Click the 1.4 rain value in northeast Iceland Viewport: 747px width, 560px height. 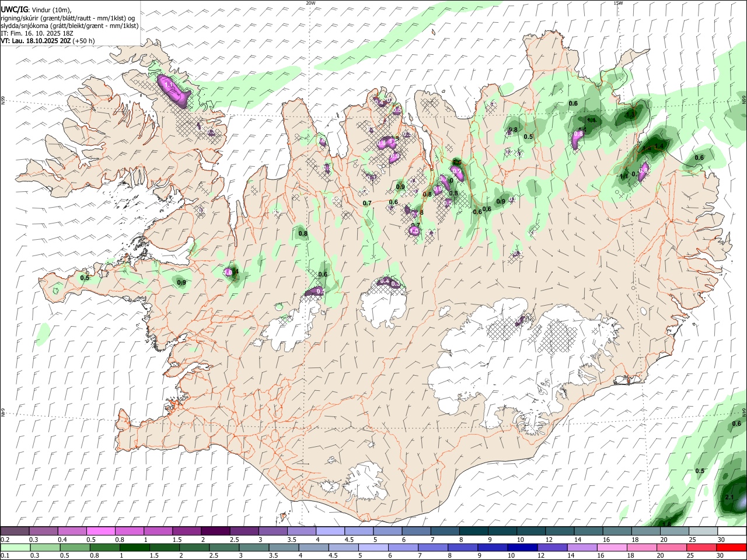pyautogui.click(x=659, y=146)
